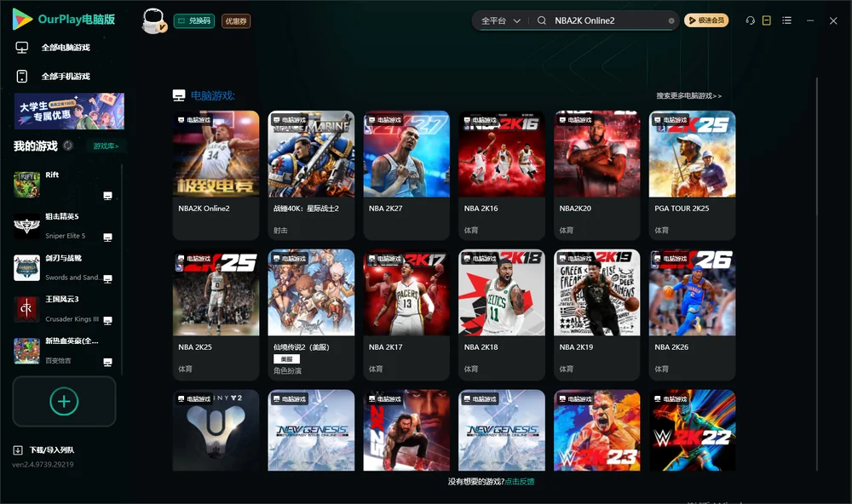Viewport: 852px width, 504px height.
Task: Open the WWE 2K22 game cover
Action: (692, 430)
